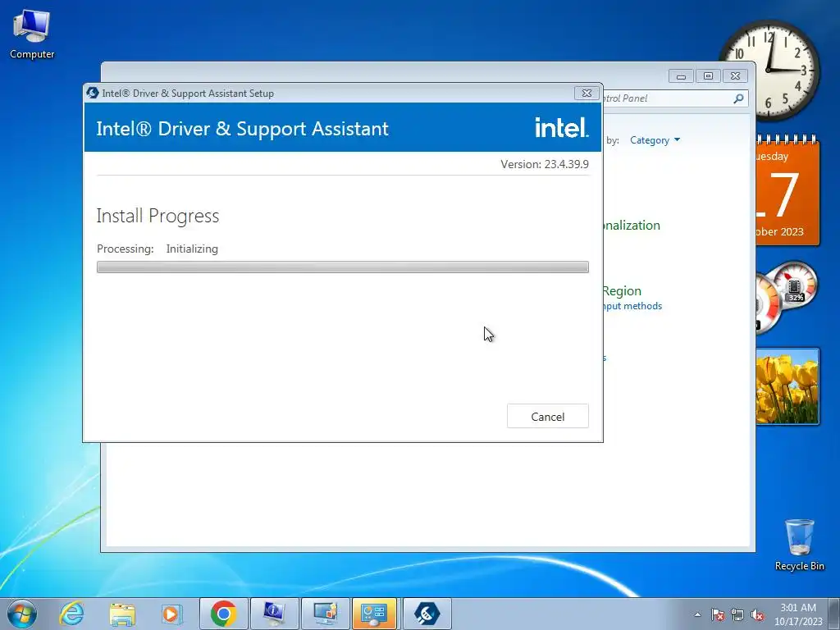Screen dimensions: 840x630
Task: Click the network icon in system tray
Action: 737,614
